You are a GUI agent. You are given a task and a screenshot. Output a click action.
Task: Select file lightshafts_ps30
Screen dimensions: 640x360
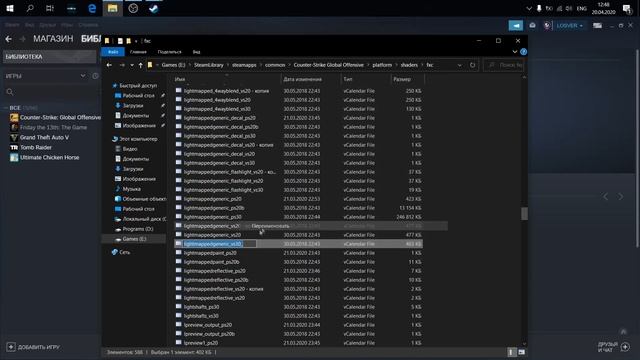pos(201,307)
